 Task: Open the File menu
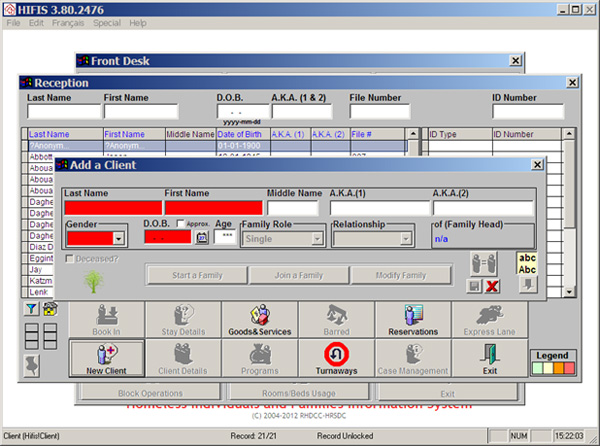[12, 22]
